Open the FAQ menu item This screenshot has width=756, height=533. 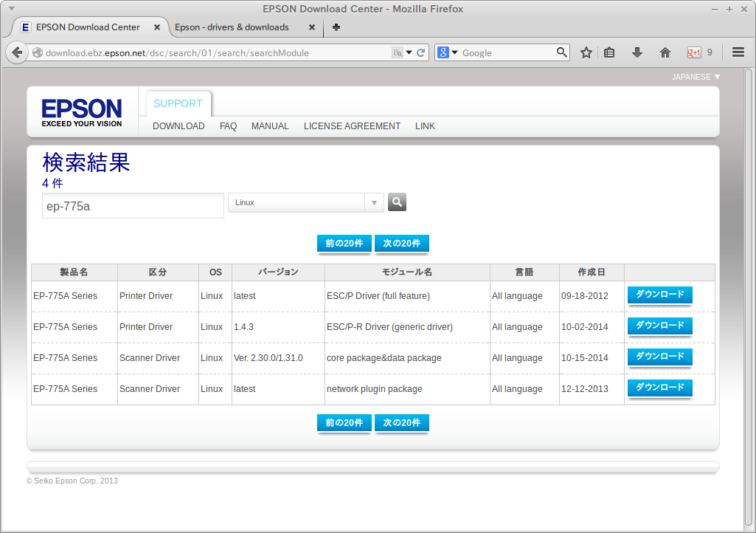[228, 126]
